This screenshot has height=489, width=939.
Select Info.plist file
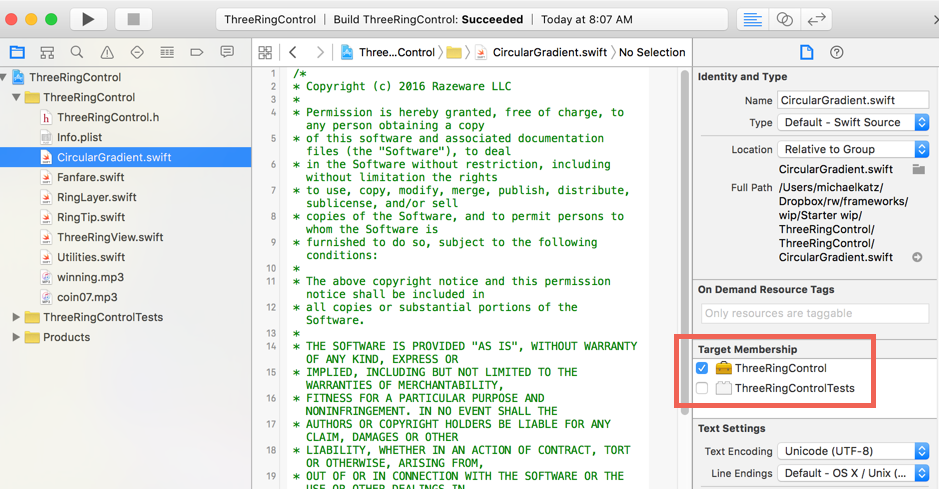tap(79, 137)
